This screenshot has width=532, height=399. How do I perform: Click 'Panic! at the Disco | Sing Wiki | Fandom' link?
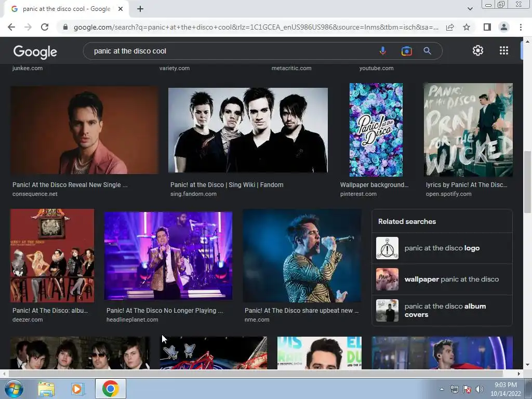pos(227,185)
